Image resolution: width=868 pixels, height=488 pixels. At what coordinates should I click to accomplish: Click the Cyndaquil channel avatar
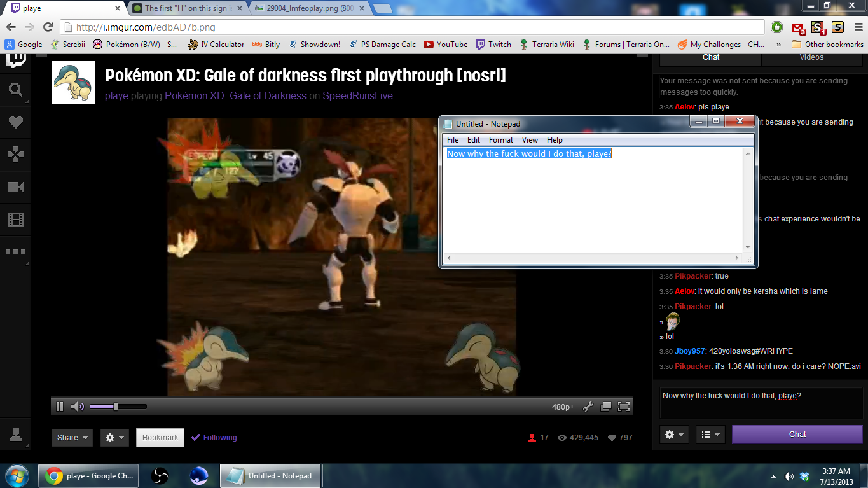(x=73, y=83)
